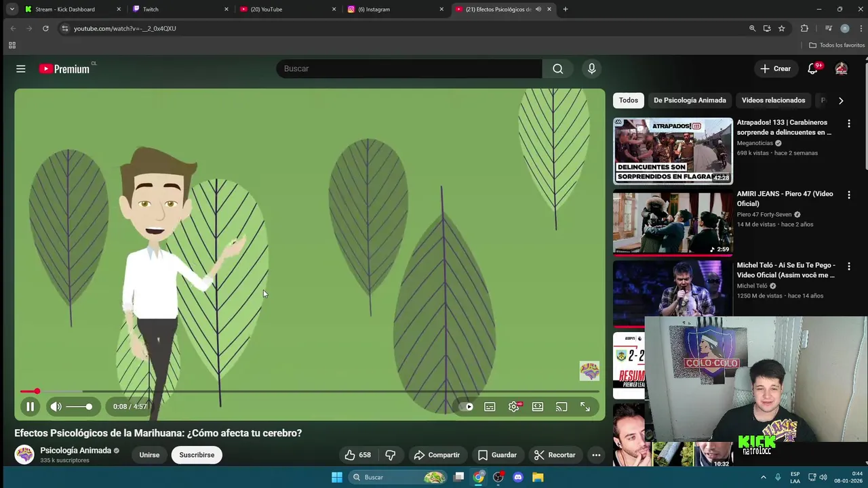The width and height of the screenshot is (868, 488).
Task: Select the De Psicología Animada chip
Action: [x=690, y=100]
